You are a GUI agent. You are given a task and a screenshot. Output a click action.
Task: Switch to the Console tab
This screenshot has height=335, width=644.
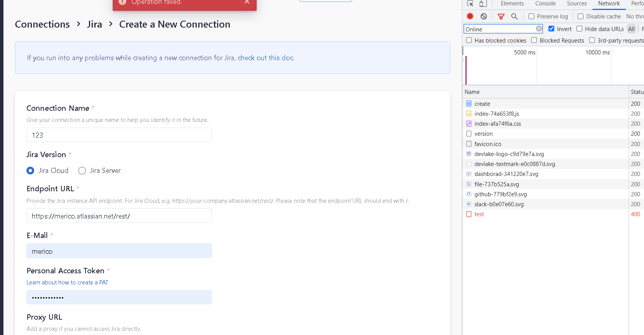pos(545,3)
